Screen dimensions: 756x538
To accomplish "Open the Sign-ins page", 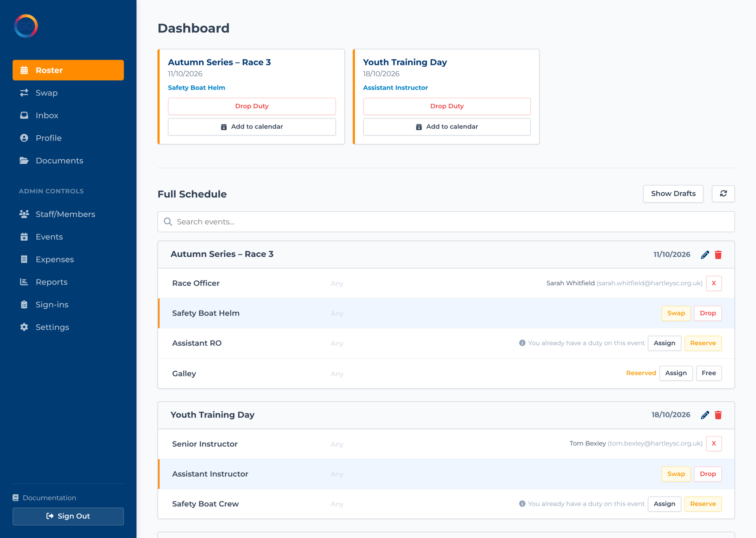I will tap(68, 305).
